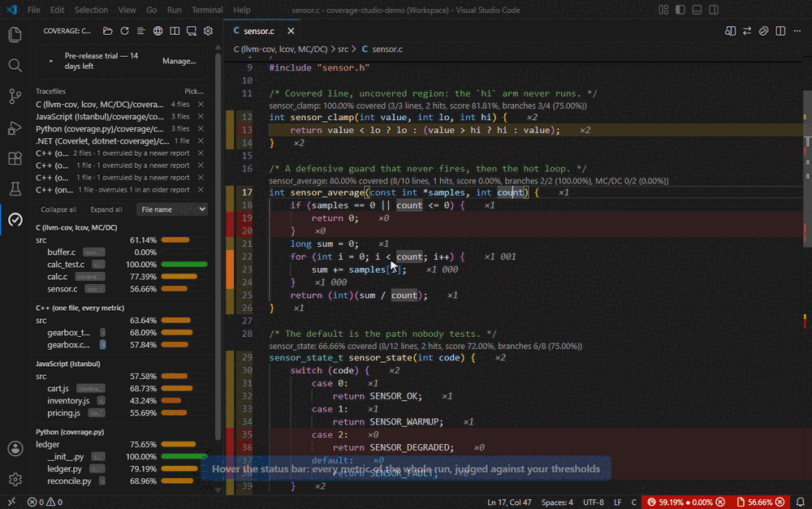
Task: Open the Source Control view
Action: (15, 97)
